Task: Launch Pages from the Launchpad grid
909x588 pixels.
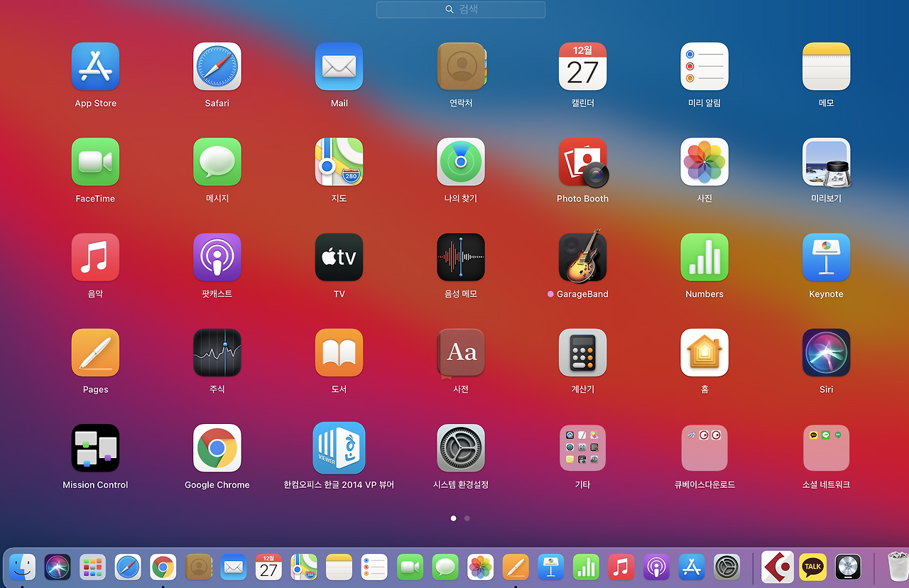Action: (x=95, y=352)
